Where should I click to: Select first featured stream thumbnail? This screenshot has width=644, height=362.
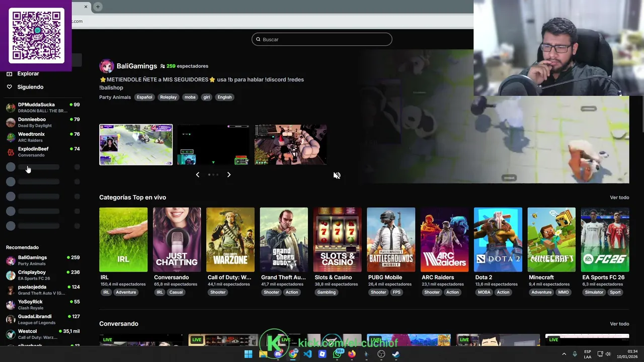(136, 145)
